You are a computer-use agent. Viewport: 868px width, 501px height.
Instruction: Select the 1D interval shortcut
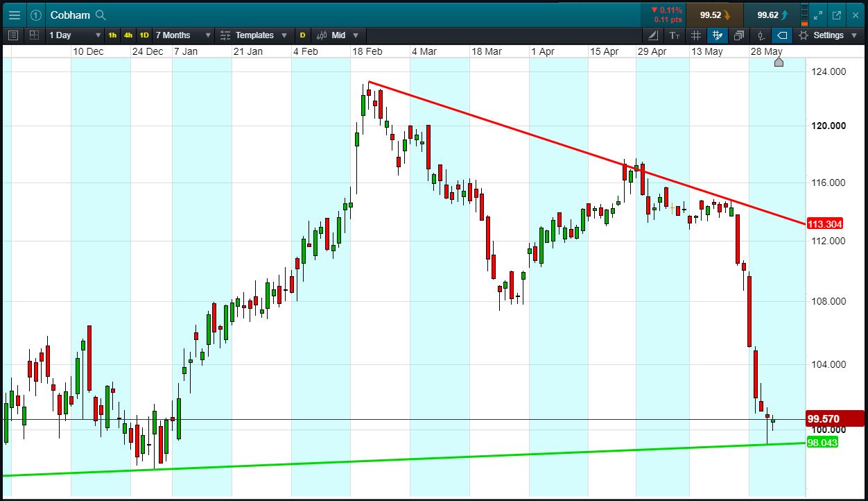(144, 35)
